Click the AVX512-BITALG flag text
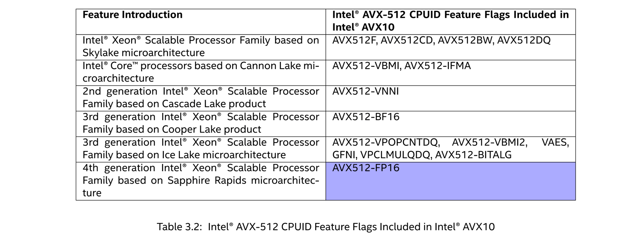The width and height of the screenshot is (644, 239). click(473, 155)
